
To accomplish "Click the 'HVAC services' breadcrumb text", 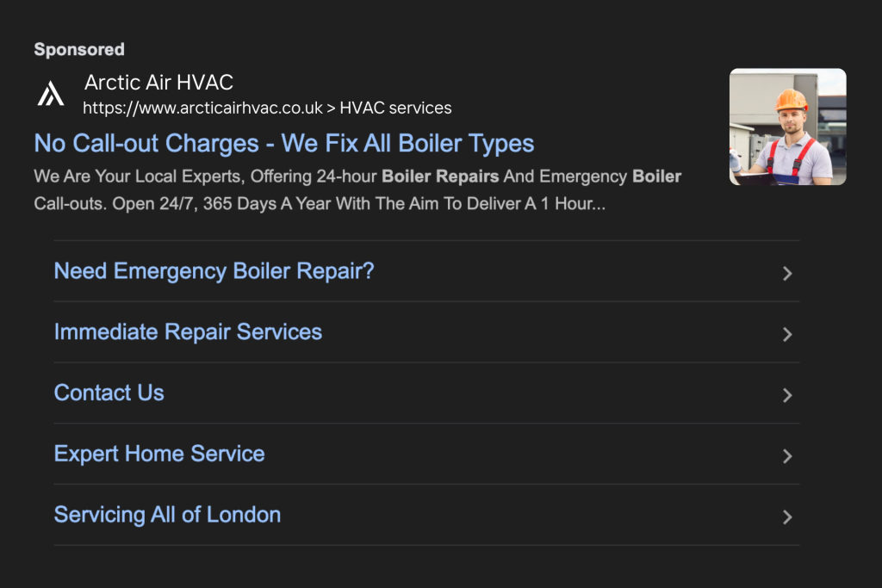I will point(395,108).
